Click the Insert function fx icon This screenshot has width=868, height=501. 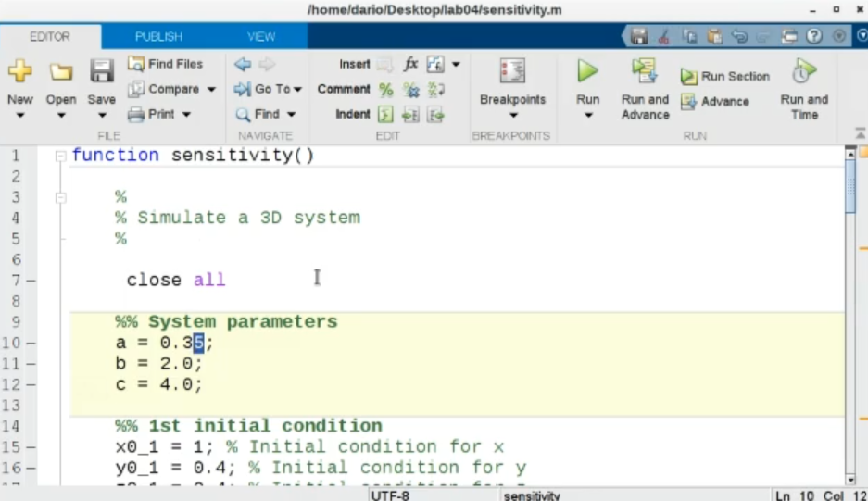click(x=410, y=65)
